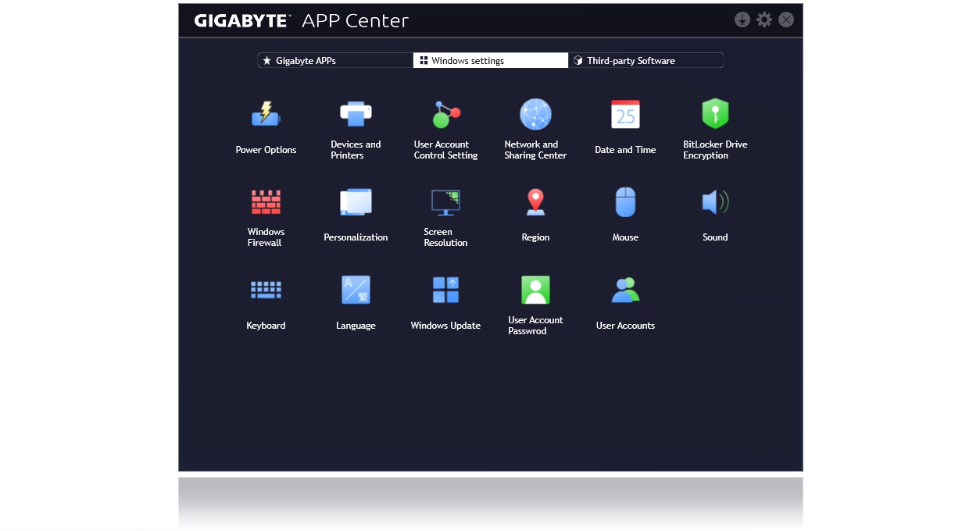Open Region map pin icon
The image size is (980, 531).
535,202
